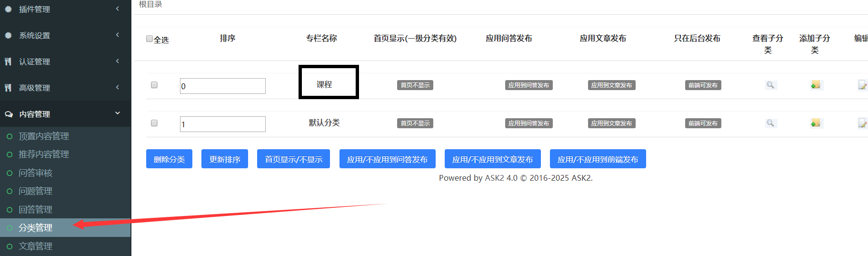Edit the 默认分类 category
This screenshot has height=256, width=868.
click(862, 123)
